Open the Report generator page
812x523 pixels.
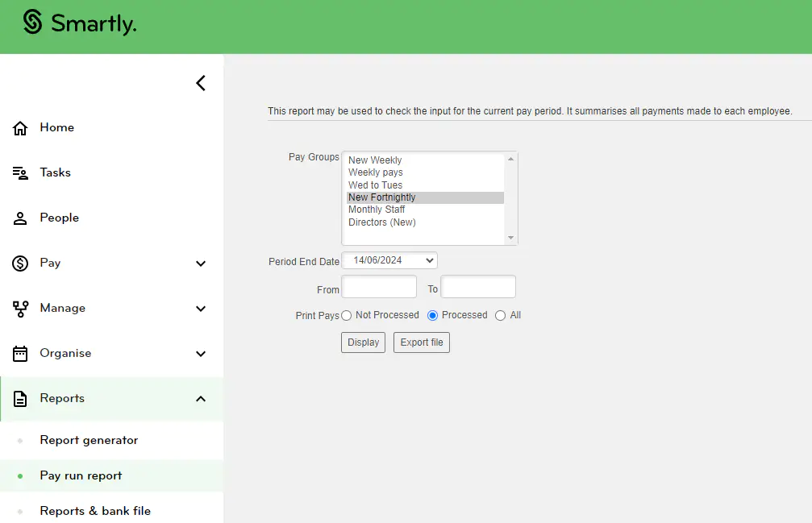click(89, 440)
